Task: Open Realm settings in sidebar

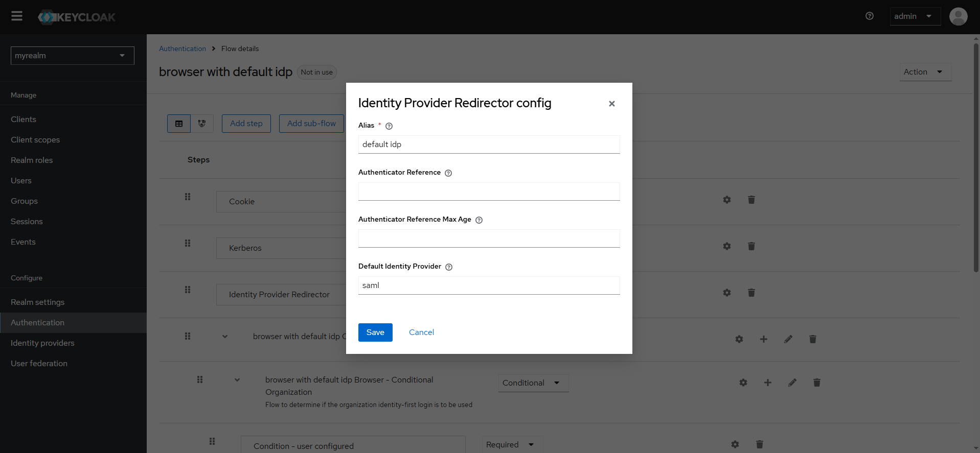Action: pos(37,302)
